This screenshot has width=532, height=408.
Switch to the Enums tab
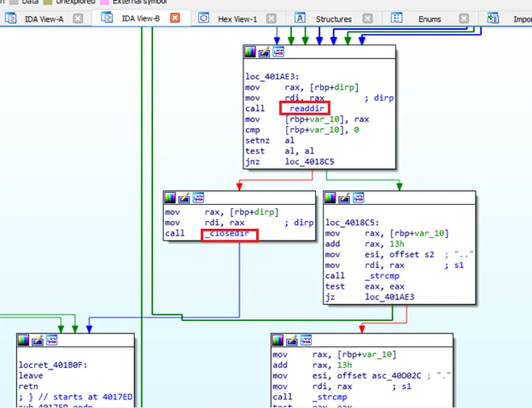coord(429,19)
